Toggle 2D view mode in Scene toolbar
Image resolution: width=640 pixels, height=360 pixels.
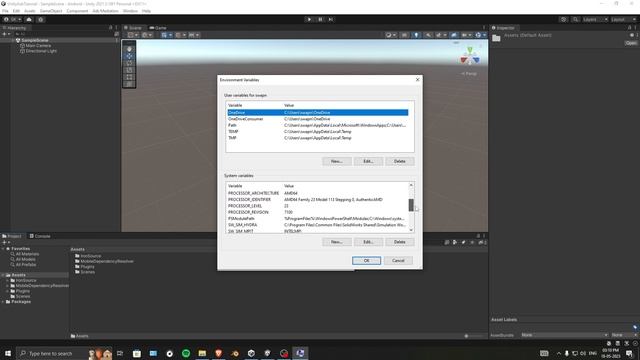[x=404, y=35]
